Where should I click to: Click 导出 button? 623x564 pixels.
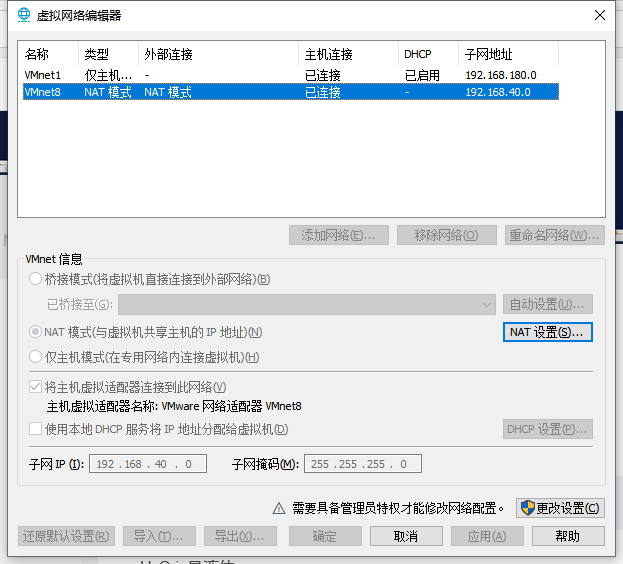pos(240,536)
